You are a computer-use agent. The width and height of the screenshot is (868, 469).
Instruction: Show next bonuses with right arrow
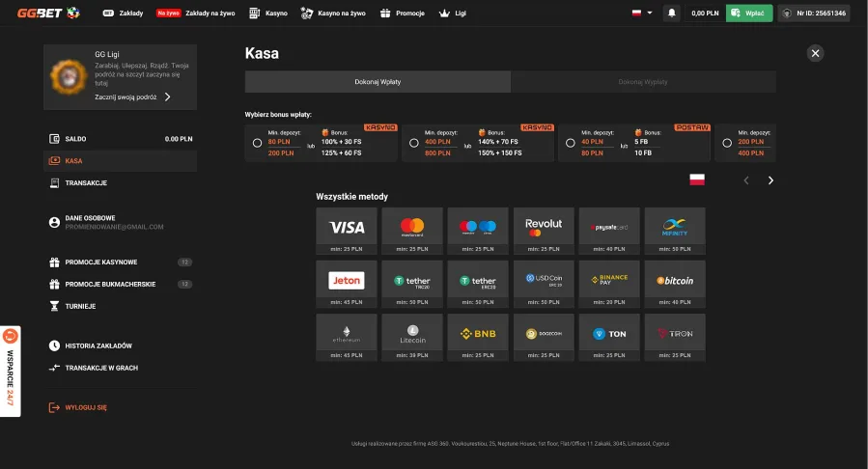770,180
